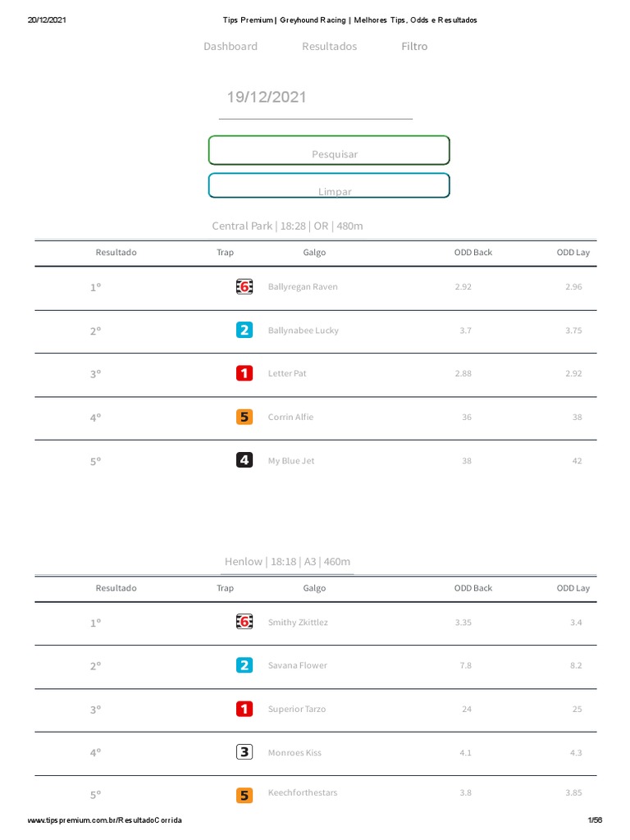The image size is (630, 840).
Task: Click the ODD Back column header in Henlow table
Action: point(473,588)
